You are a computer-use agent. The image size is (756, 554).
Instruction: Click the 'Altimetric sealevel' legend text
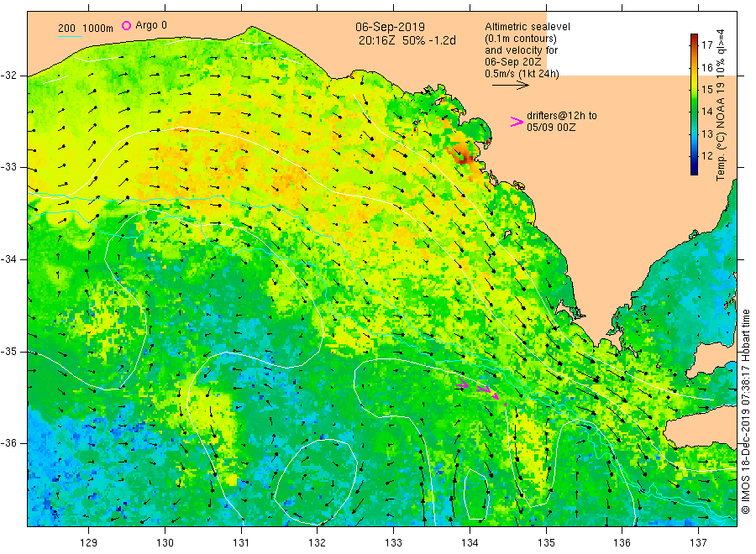pyautogui.click(x=527, y=27)
